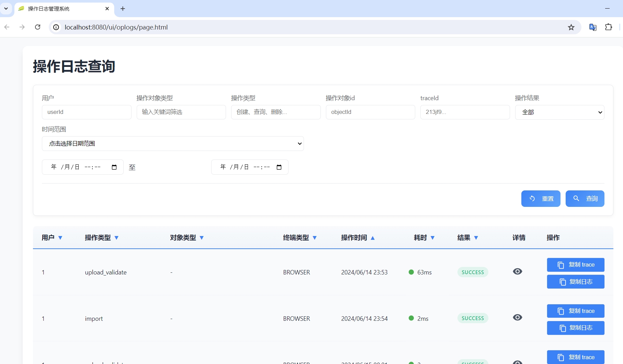
Task: Click SUCCESS badge in upload_validate row
Action: click(x=473, y=272)
